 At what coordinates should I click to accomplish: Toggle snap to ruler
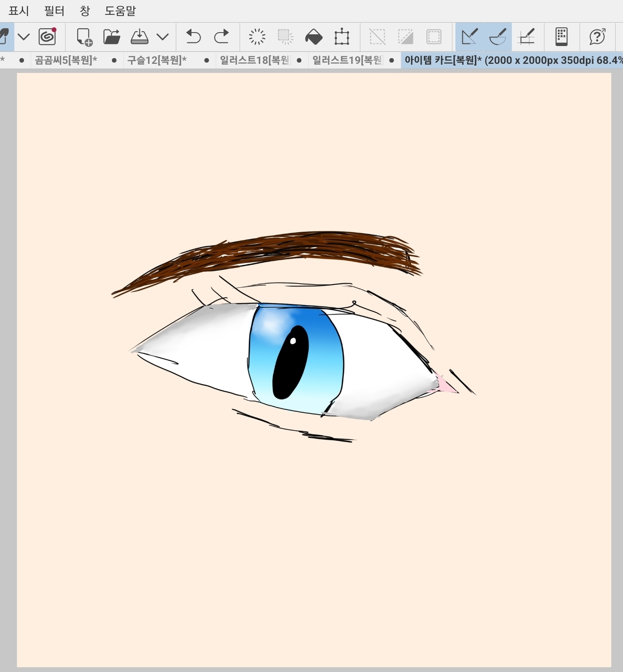469,37
